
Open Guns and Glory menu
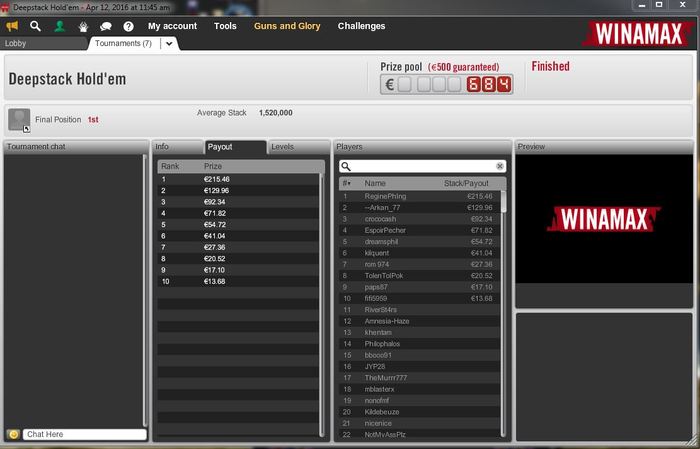pos(287,26)
